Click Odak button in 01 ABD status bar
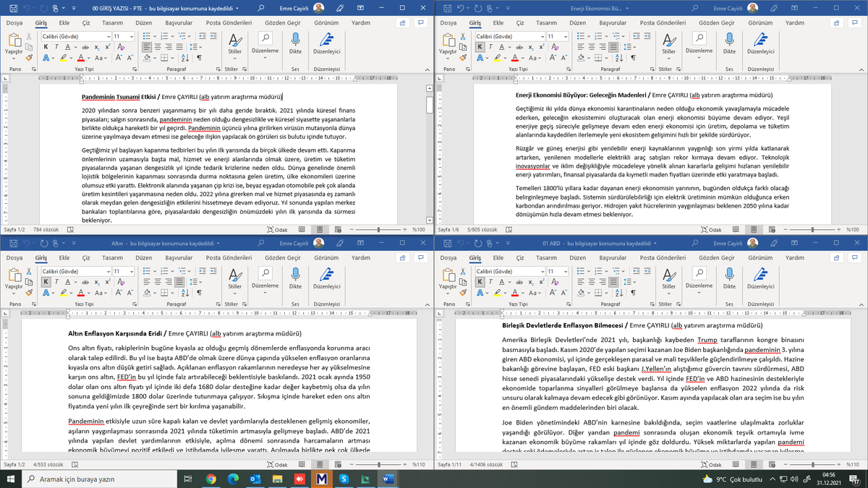 (x=711, y=464)
